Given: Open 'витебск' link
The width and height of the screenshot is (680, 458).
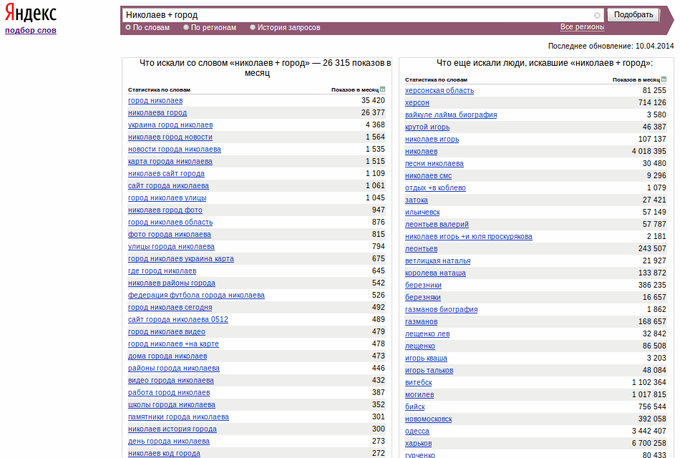Looking at the screenshot, I should click(x=418, y=383).
